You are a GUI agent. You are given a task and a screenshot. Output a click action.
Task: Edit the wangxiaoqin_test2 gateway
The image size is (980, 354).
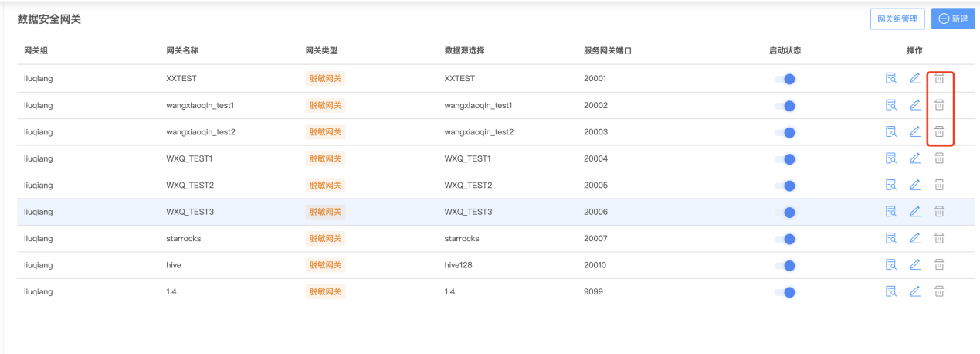pyautogui.click(x=914, y=131)
